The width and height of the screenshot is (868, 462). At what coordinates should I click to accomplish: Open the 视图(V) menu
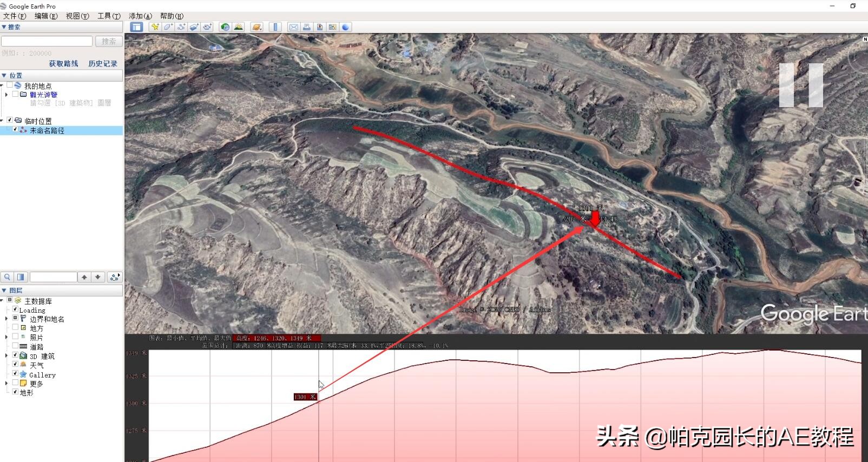point(77,16)
